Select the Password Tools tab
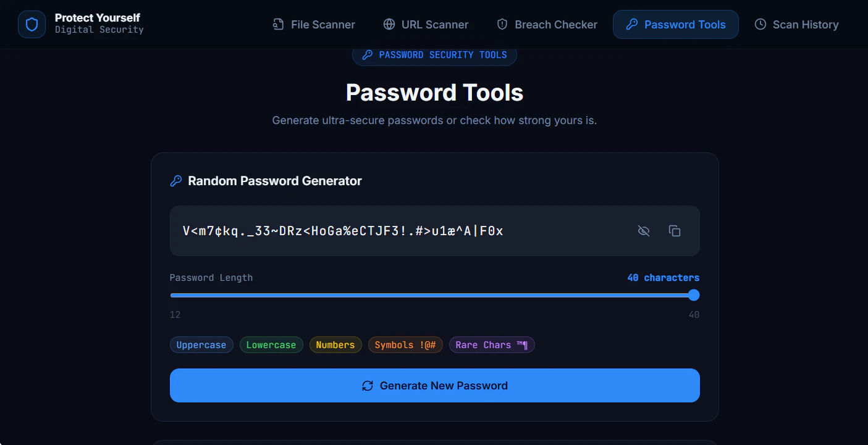The width and height of the screenshot is (868, 445). coord(675,25)
